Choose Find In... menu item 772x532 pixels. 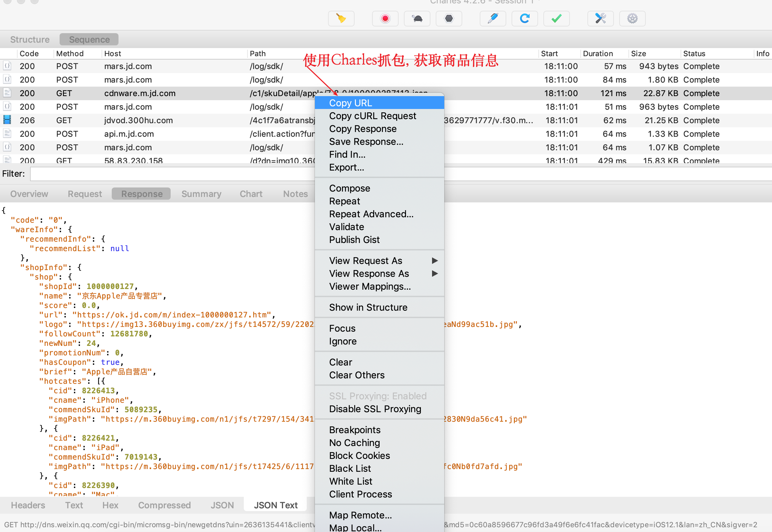pos(379,154)
